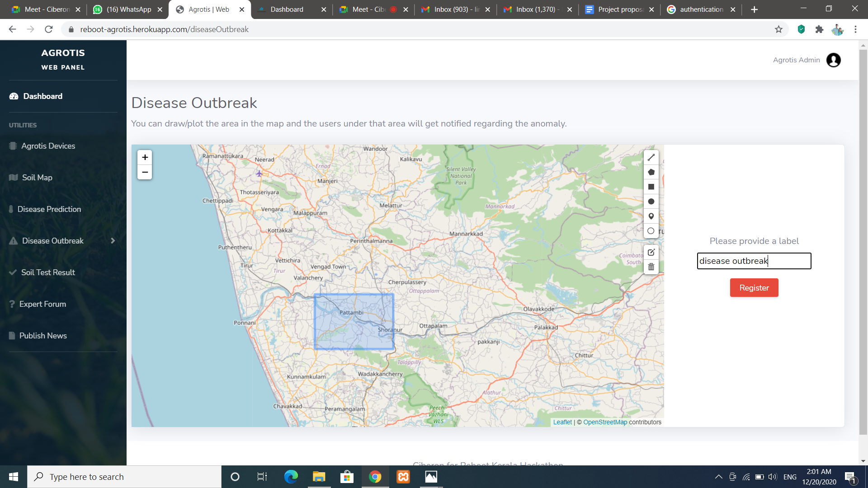Select the draw polygon tool
Viewport: 868px width, 488px height.
(651, 172)
